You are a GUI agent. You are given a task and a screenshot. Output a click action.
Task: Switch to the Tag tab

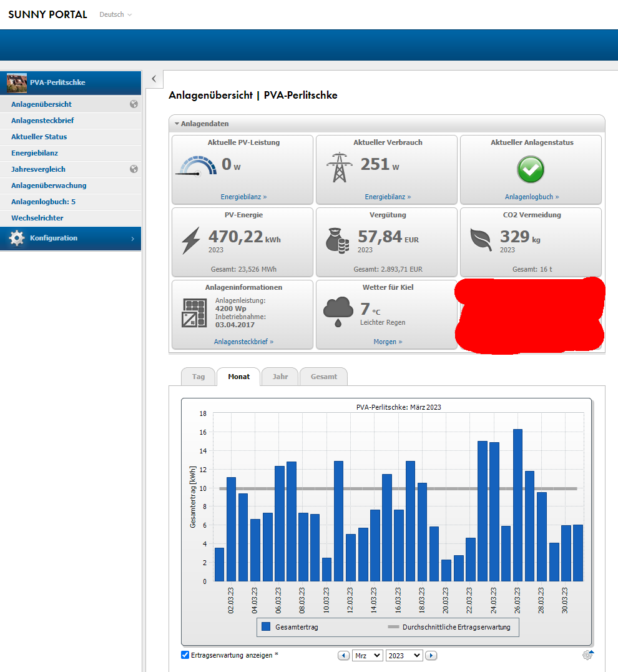pyautogui.click(x=198, y=377)
